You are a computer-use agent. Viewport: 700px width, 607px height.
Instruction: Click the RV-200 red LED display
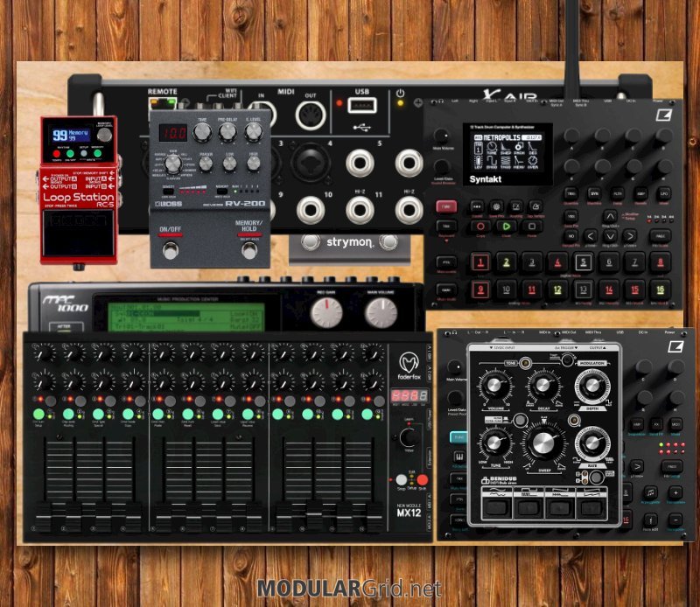pos(173,133)
